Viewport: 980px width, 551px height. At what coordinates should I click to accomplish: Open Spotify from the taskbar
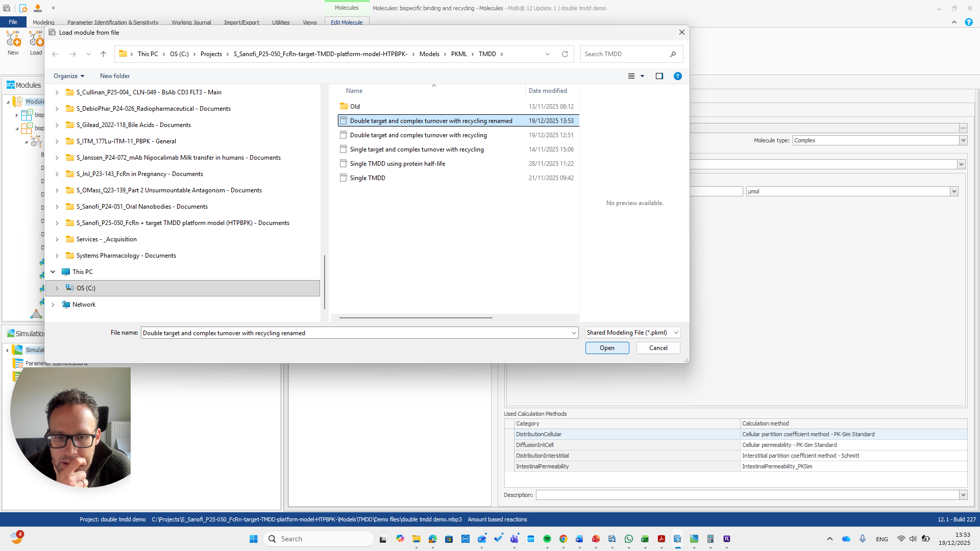click(x=547, y=539)
